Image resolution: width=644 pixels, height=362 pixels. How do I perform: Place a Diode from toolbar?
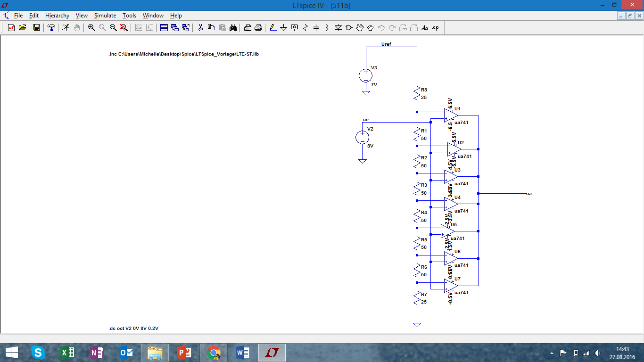click(x=338, y=28)
